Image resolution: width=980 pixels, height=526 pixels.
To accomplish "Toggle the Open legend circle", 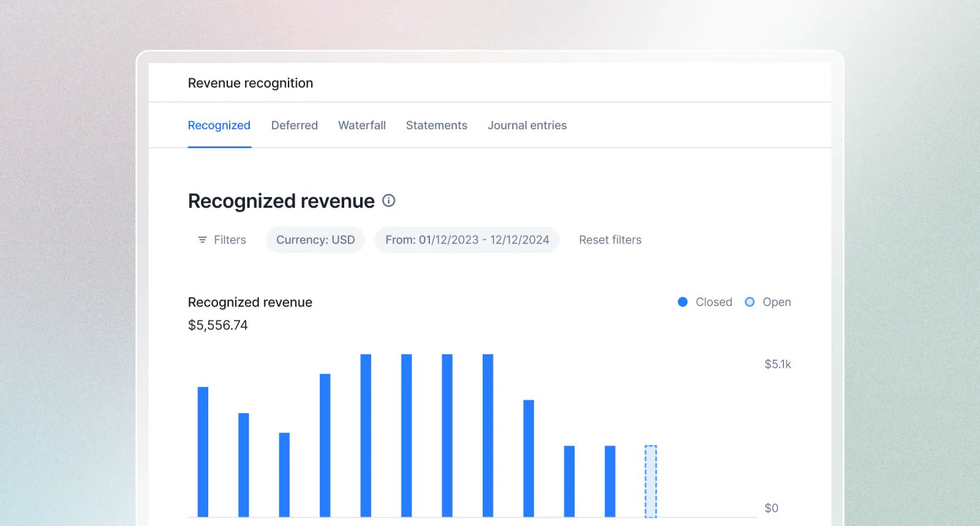I will (750, 302).
